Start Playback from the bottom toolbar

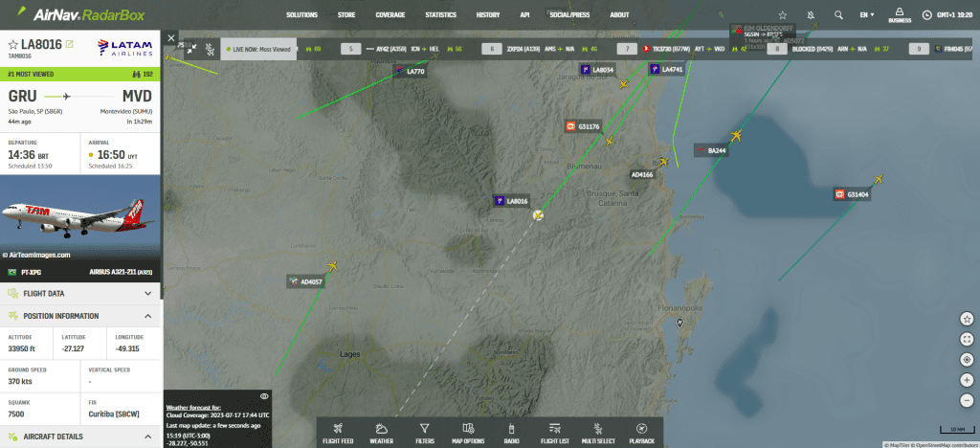641,432
